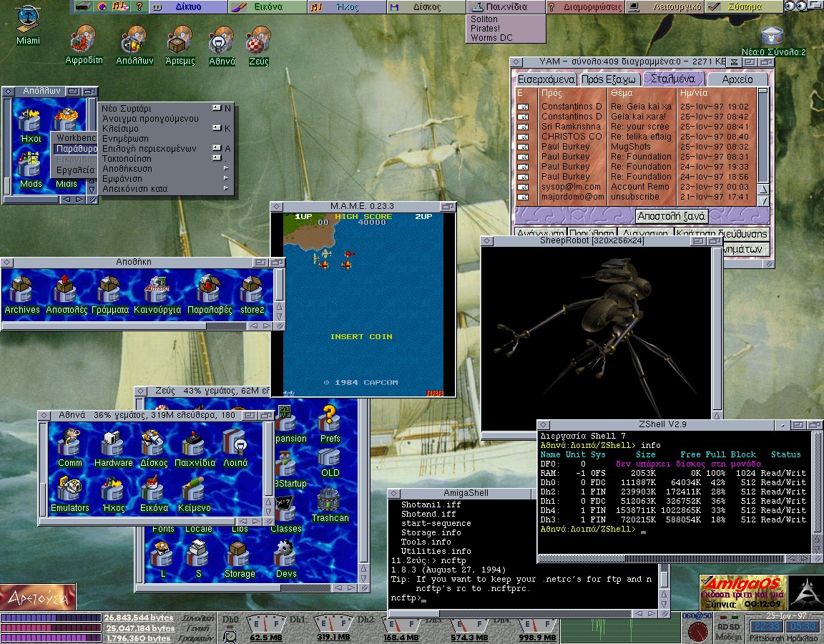
Task: Open the Prefs question-mark drawer icon
Action: [330, 419]
